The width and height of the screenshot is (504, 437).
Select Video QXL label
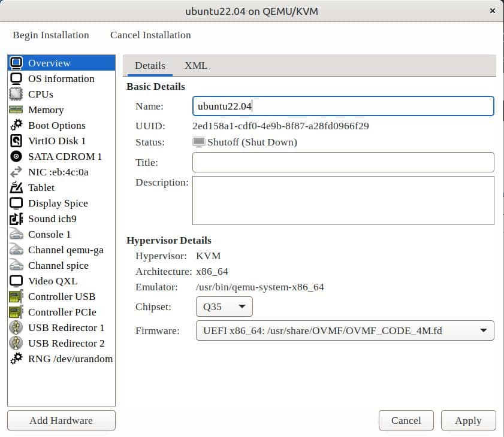[x=53, y=281]
